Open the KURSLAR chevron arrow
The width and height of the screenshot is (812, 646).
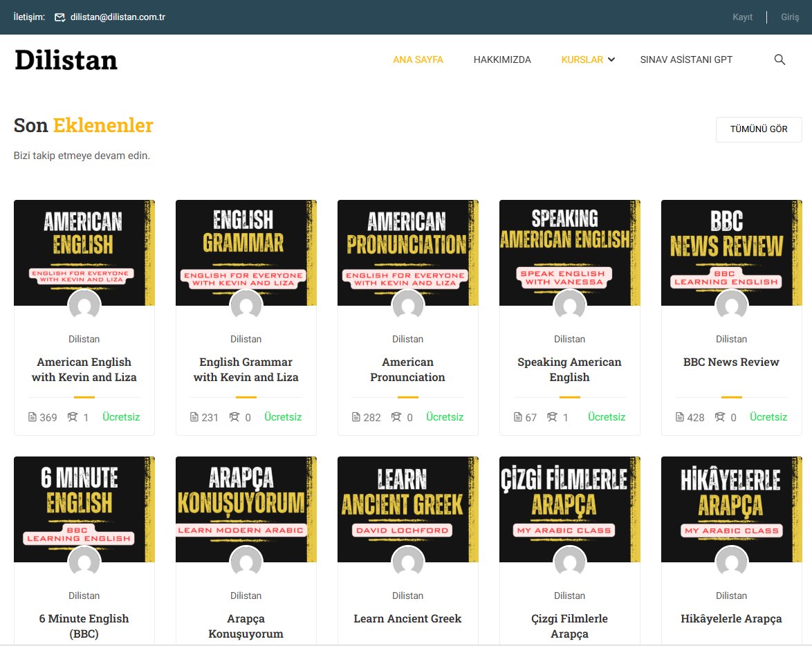point(610,60)
